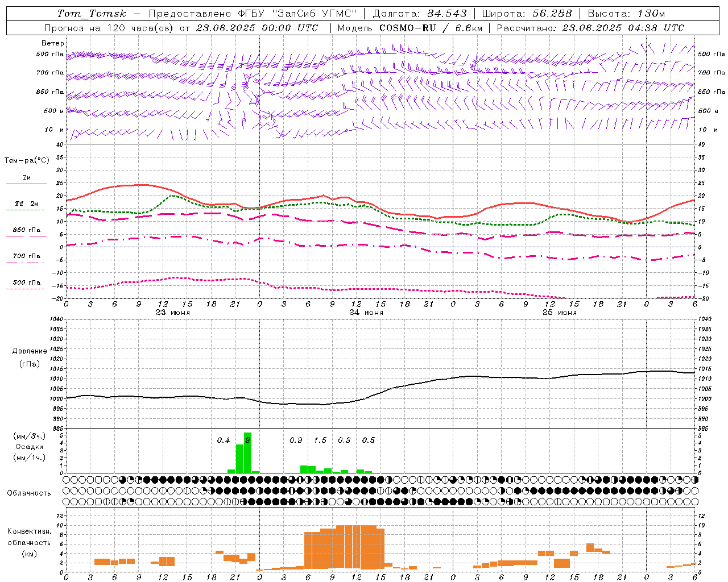Click the '(мм/1ч.)' unit label

coord(29,458)
